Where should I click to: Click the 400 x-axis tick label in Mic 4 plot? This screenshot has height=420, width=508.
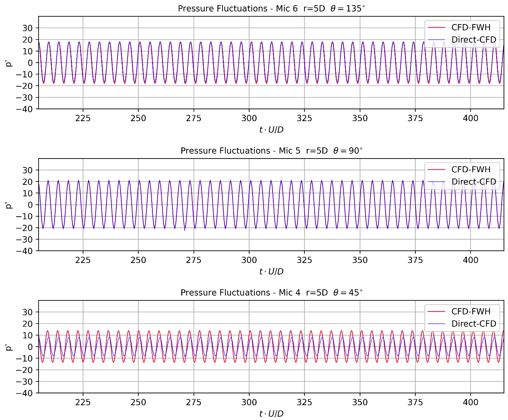point(470,403)
